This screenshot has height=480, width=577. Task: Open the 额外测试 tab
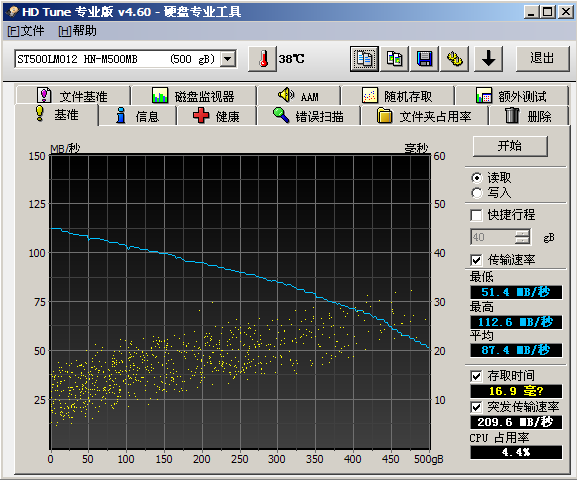tap(511, 96)
